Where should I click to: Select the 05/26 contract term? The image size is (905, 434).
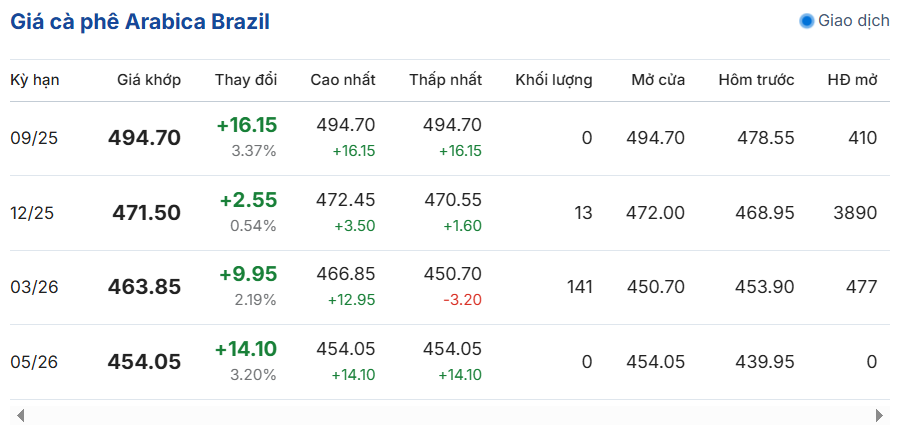pos(35,362)
